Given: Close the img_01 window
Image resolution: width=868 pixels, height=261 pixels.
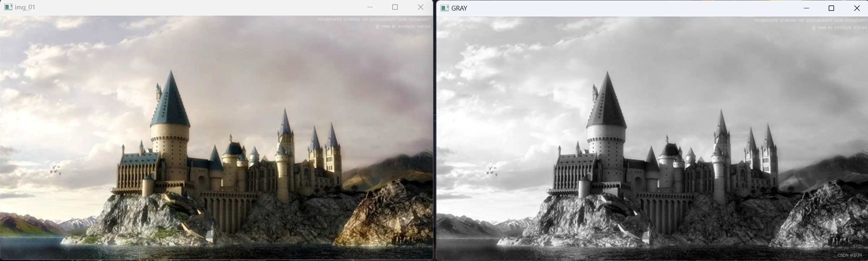Looking at the screenshot, I should (x=420, y=7).
